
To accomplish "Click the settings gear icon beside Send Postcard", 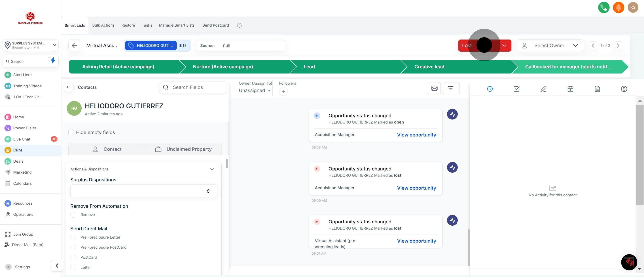I will [239, 25].
